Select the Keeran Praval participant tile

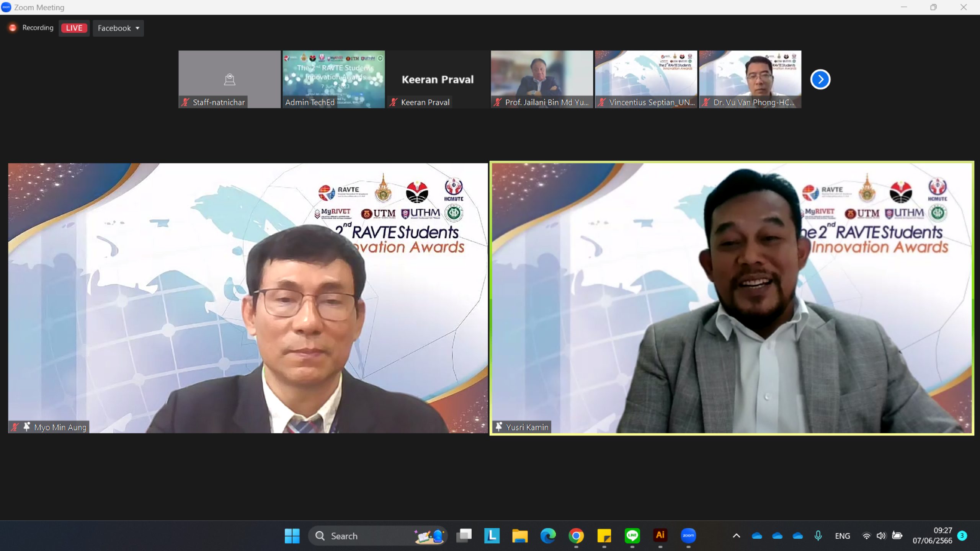tap(438, 79)
